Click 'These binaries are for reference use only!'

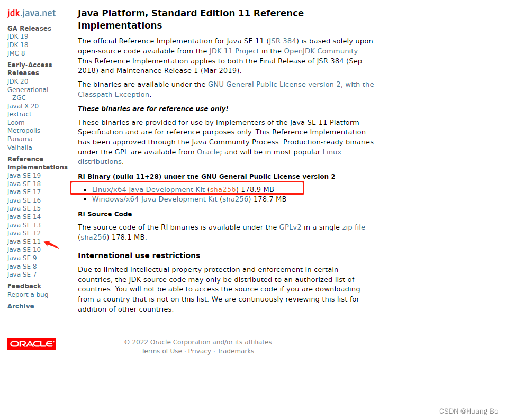(153, 109)
